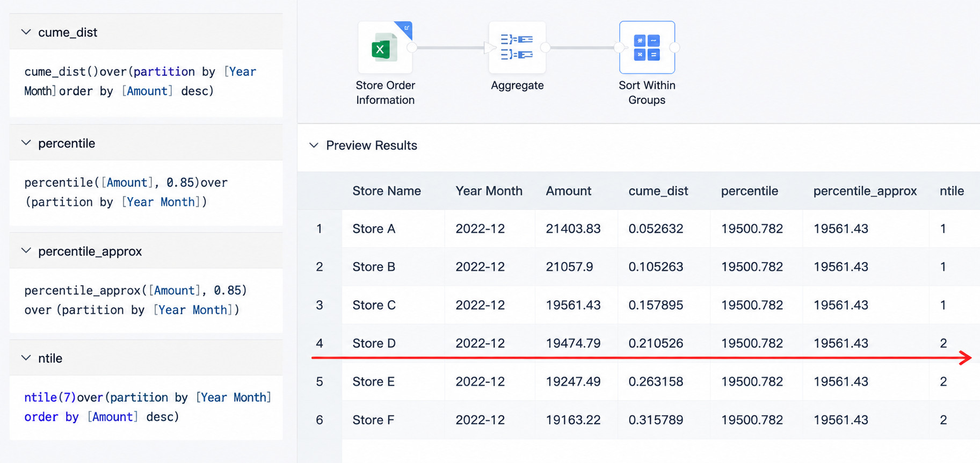Click amount value 19163.22
This screenshot has height=463, width=980.
click(573, 420)
